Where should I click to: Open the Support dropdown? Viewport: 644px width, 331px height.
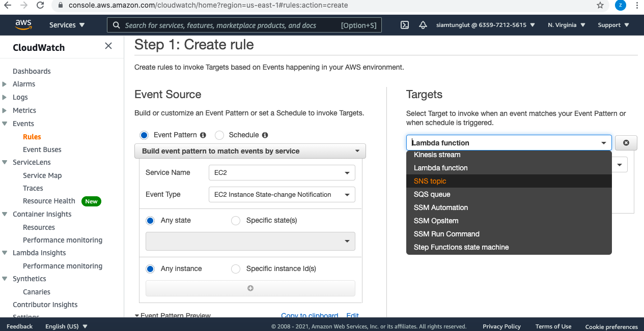coord(613,25)
